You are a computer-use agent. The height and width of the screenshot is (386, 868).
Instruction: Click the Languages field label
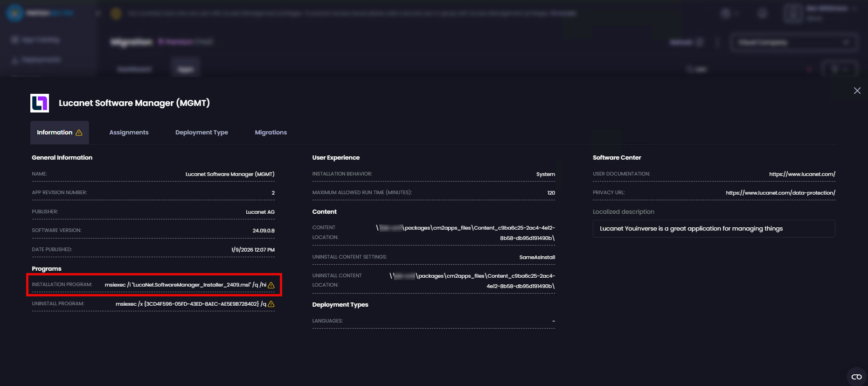327,321
